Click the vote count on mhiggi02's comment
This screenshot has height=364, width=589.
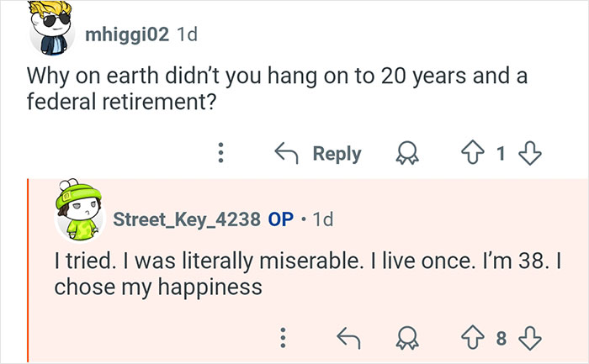501,154
